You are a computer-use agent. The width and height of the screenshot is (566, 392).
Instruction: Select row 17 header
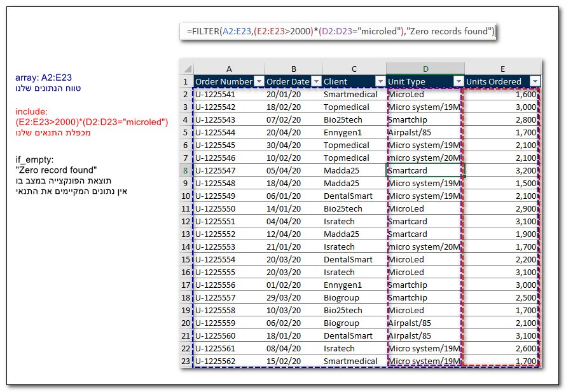click(186, 285)
